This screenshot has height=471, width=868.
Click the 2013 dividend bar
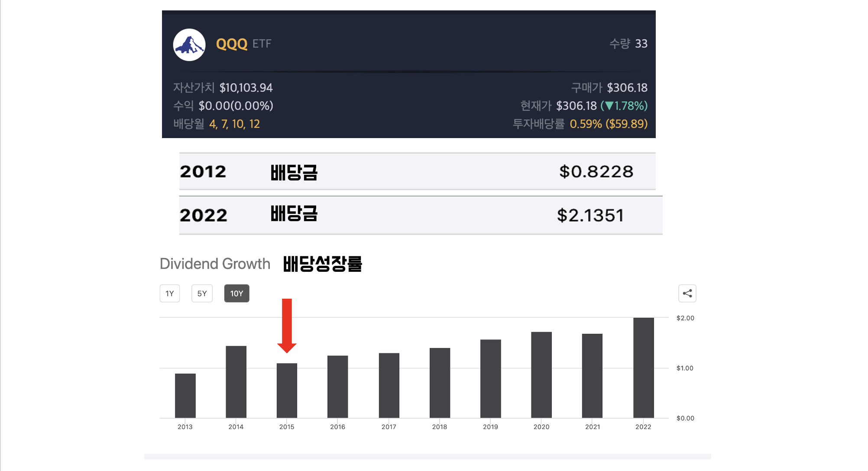tap(185, 396)
